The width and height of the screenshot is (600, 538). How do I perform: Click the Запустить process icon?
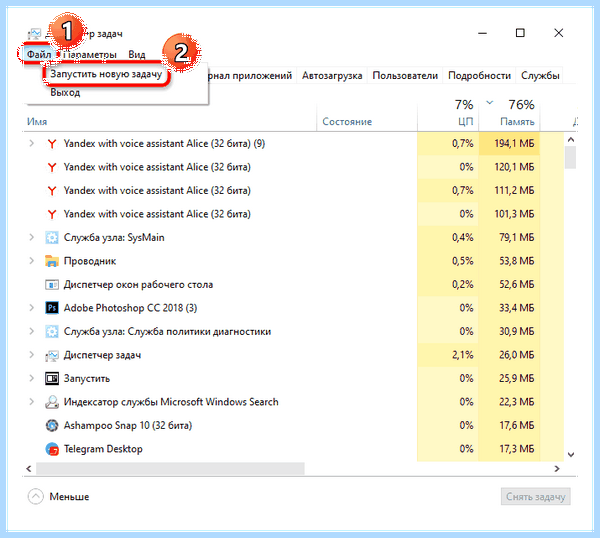[x=52, y=378]
